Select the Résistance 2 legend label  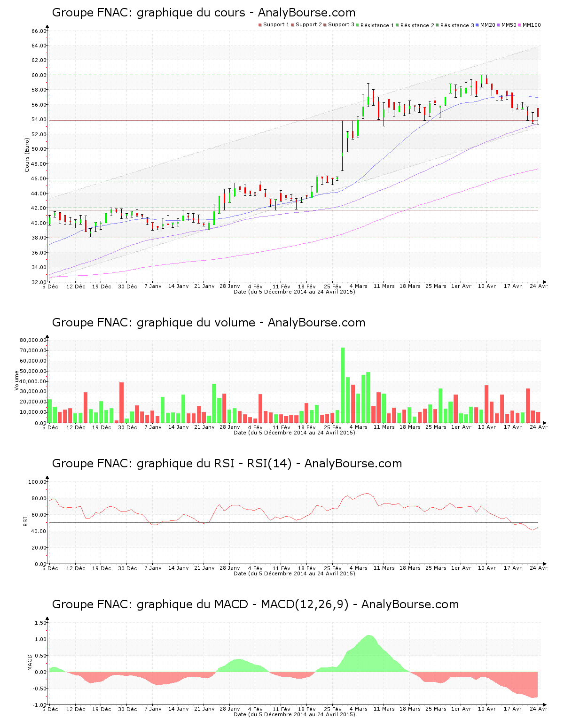[x=417, y=25]
